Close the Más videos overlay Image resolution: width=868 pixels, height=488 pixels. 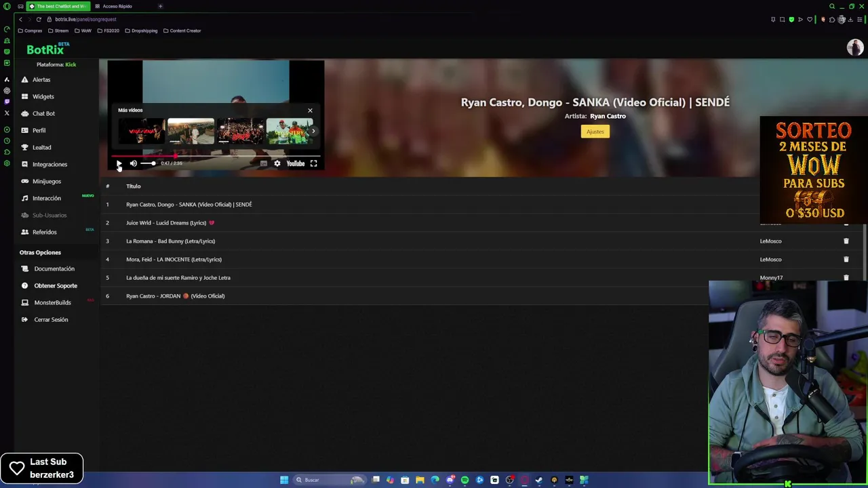(x=310, y=110)
